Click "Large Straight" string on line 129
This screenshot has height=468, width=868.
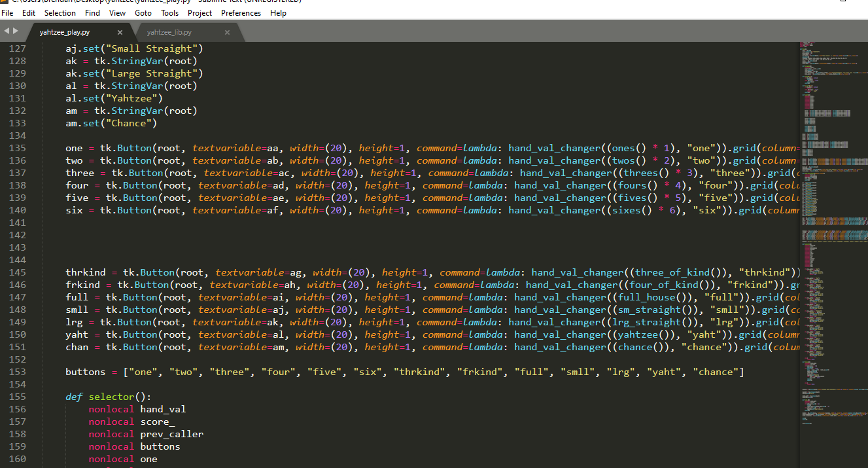(152, 73)
